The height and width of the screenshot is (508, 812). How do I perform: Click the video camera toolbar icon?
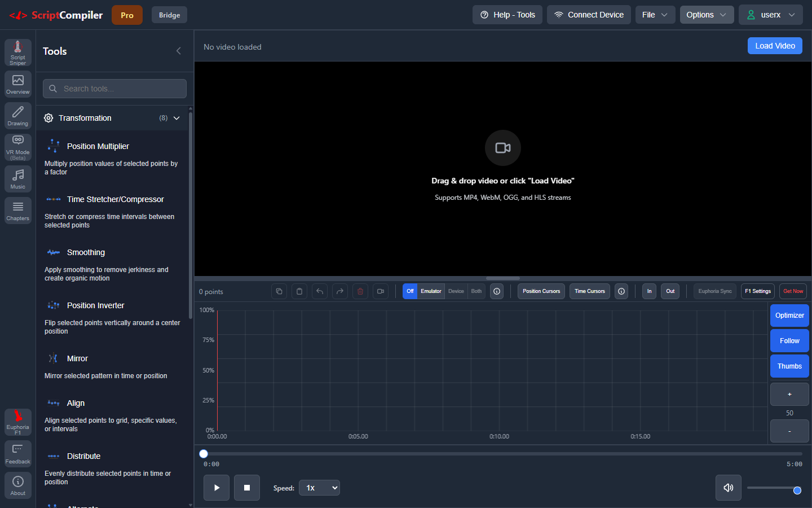click(x=381, y=291)
